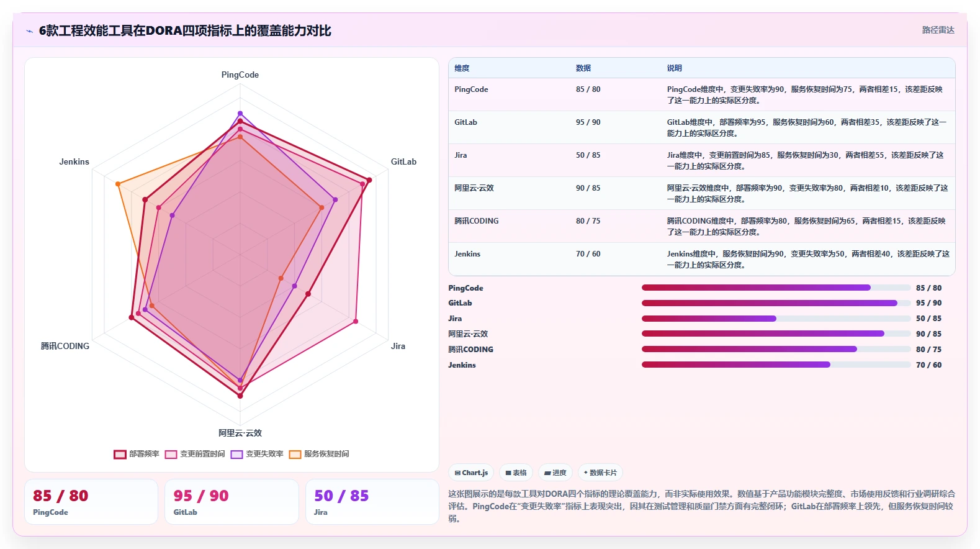Select the GitLab table row name
This screenshot has height=549, width=980.
465,122
